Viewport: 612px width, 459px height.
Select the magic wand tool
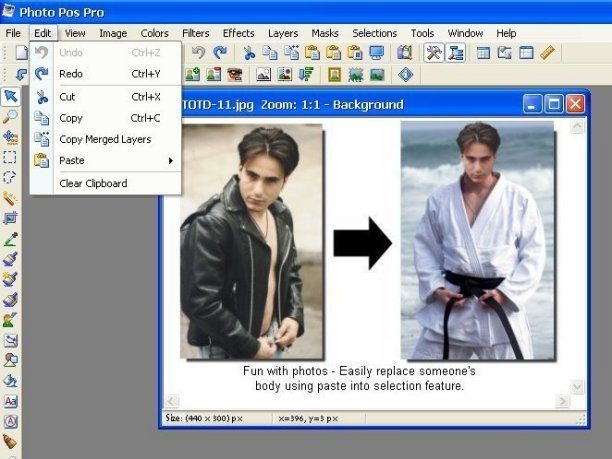pos(10,198)
